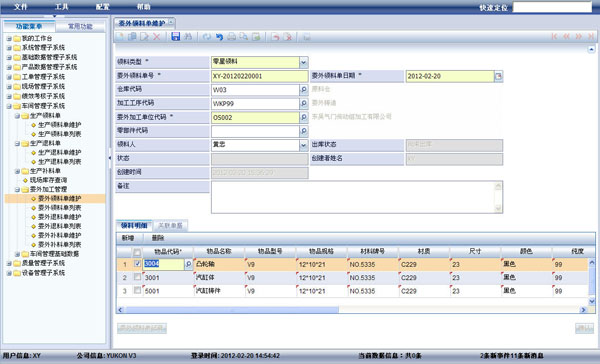This screenshot has width=600, height=364.
Task: Click the binoculars Find icon in toolbar
Action: tap(188, 37)
